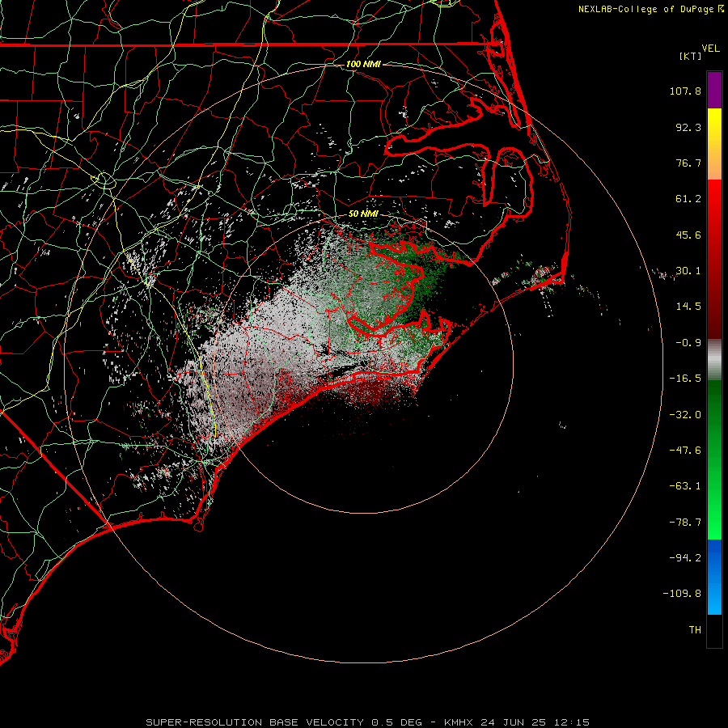
Task: Click the blue segment of color bar
Action: [x=714, y=577]
